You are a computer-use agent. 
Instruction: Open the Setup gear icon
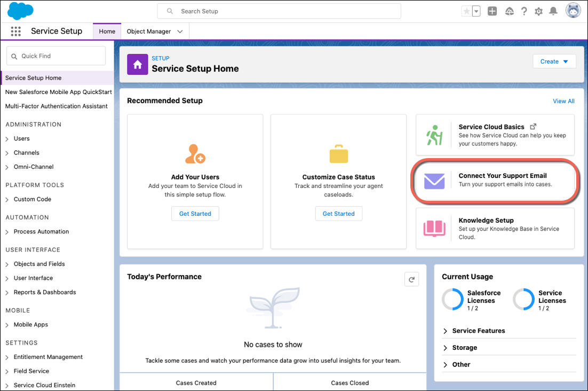(538, 11)
